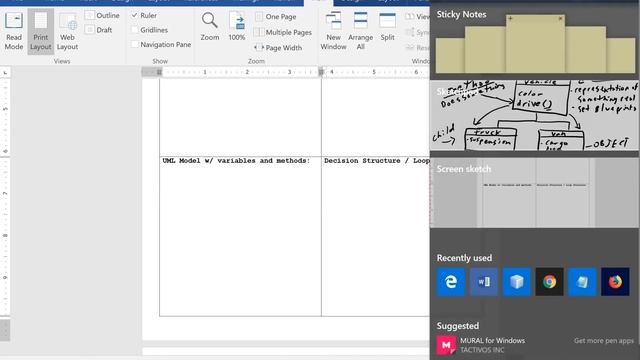Open the 3D cube app in Recently used
This screenshot has width=640, height=360.
click(x=517, y=282)
